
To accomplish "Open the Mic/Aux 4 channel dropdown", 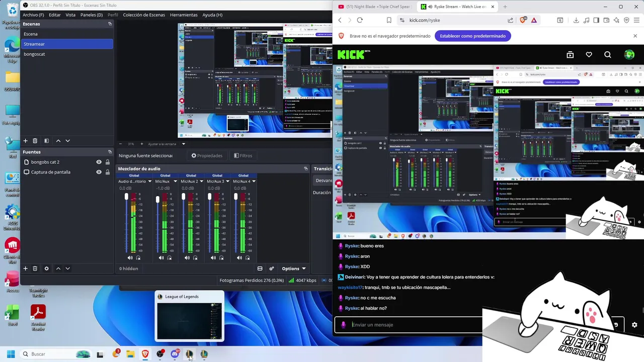I will click(254, 182).
